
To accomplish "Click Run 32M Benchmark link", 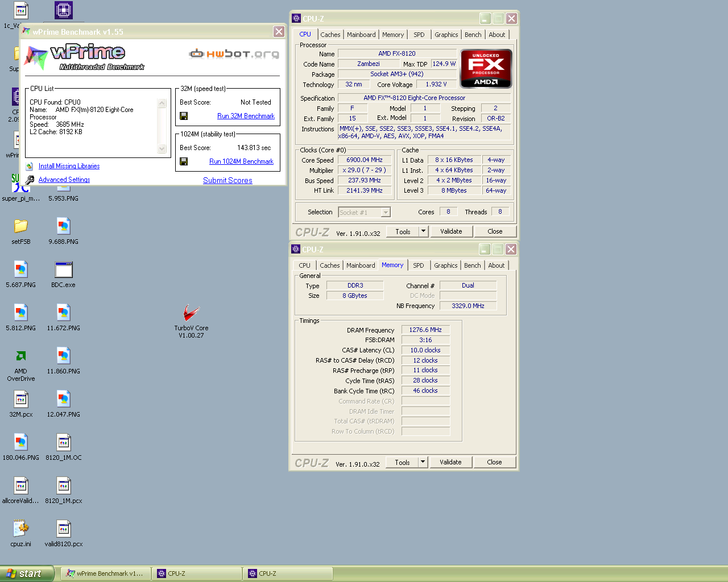I will click(246, 116).
